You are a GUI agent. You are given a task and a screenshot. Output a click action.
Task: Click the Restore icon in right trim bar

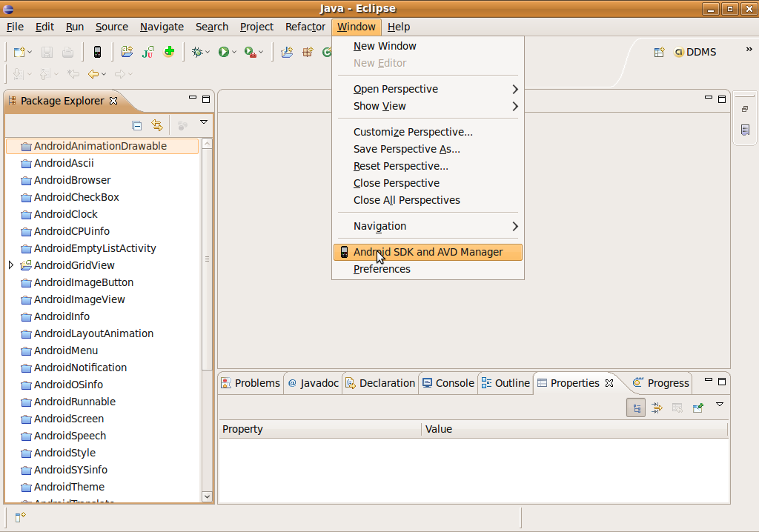(x=745, y=109)
